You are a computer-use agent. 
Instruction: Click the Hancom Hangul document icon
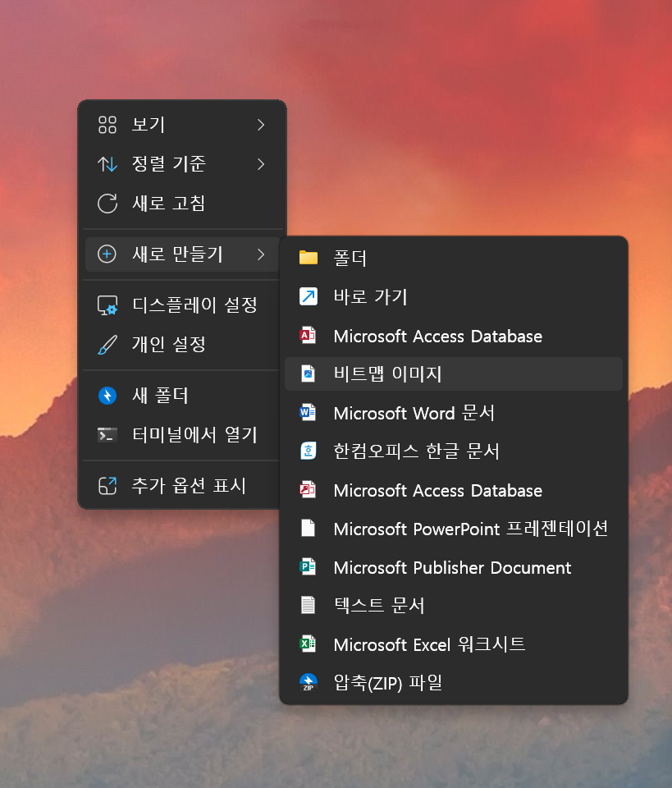pyautogui.click(x=308, y=451)
